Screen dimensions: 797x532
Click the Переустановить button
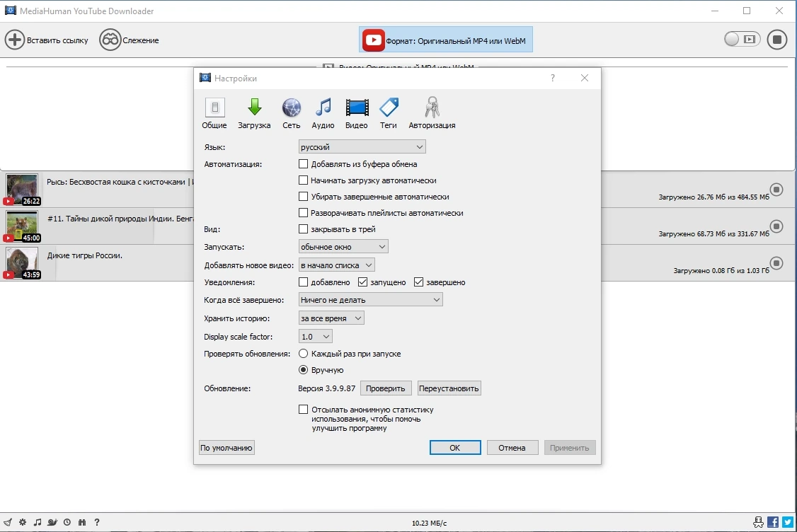point(449,388)
